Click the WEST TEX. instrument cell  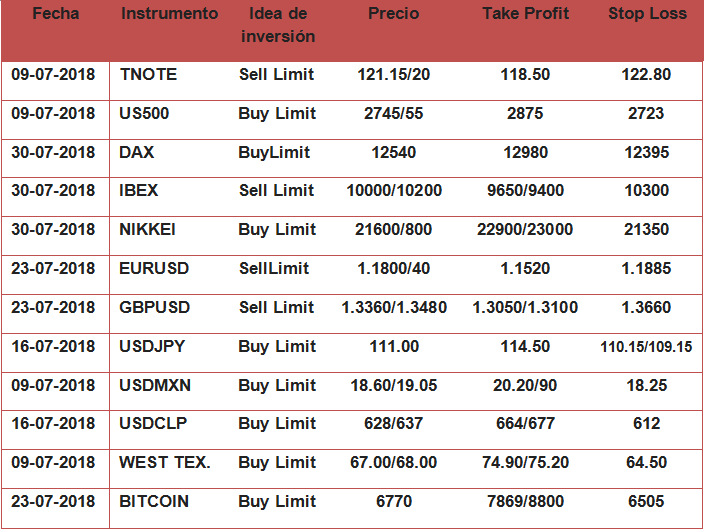click(165, 463)
